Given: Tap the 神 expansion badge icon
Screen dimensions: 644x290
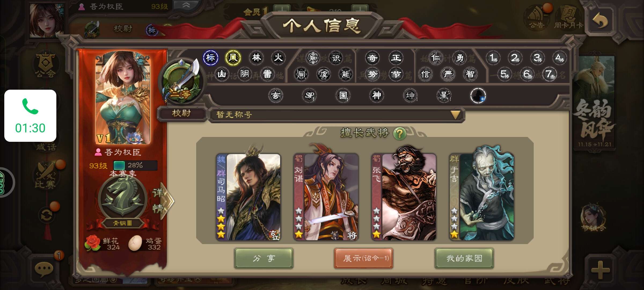Looking at the screenshot, I should coord(376,95).
